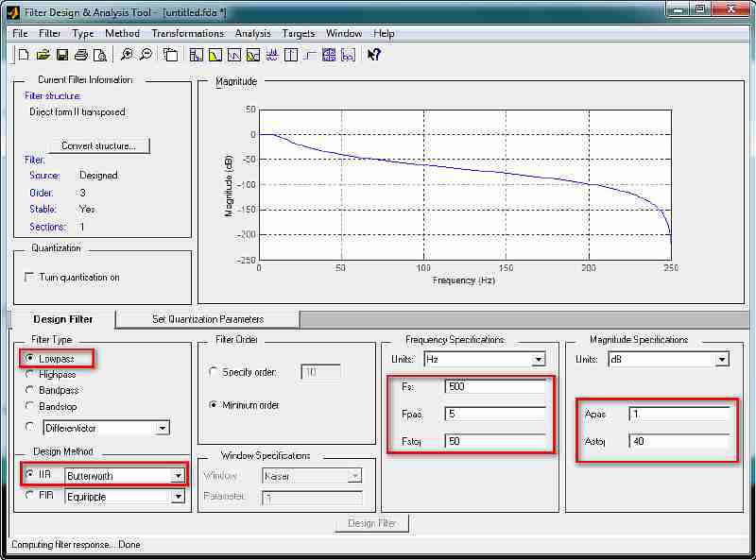The height and width of the screenshot is (560, 756).
Task: Click the Fs sampling frequency field
Action: tap(495, 386)
